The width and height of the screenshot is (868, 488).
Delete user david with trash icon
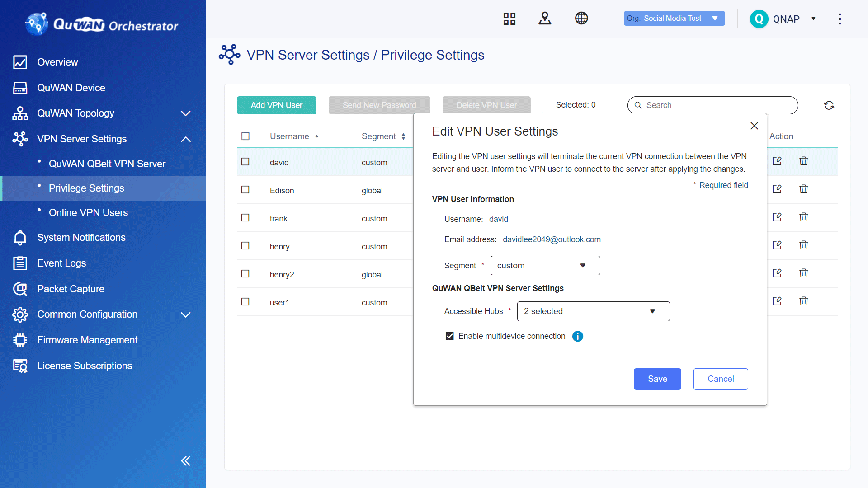tap(804, 161)
